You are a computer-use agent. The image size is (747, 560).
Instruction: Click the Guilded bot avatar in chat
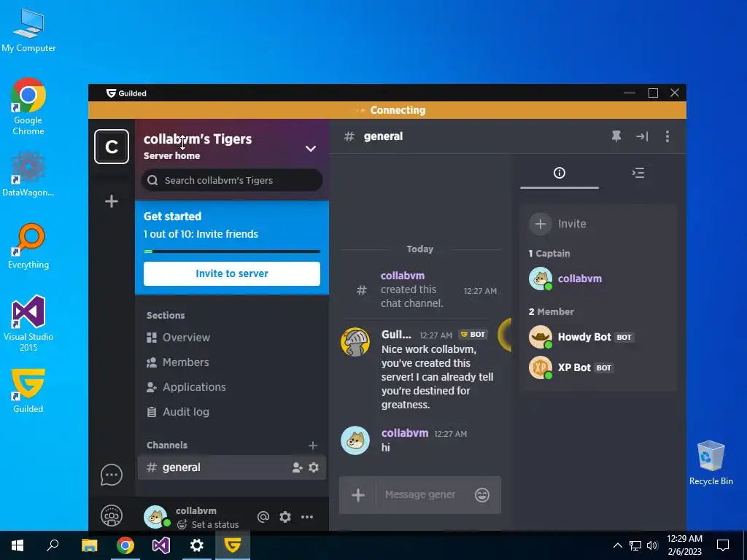355,342
